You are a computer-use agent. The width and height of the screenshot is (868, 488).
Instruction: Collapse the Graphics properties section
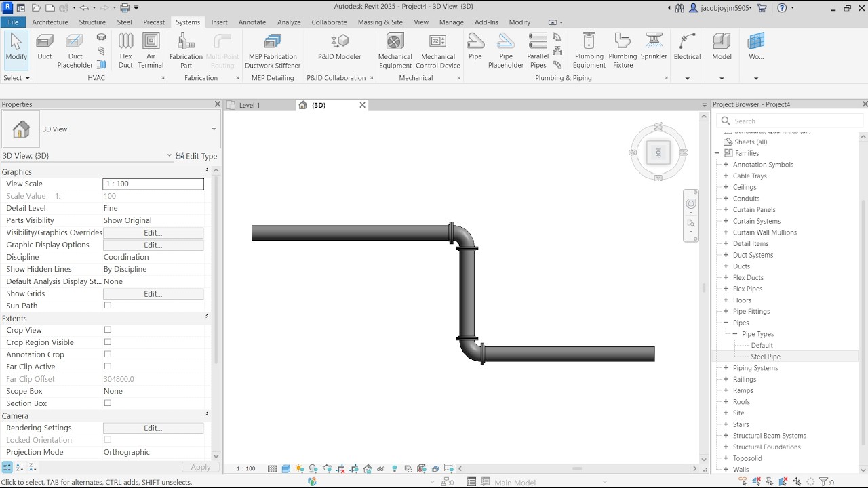coord(207,170)
